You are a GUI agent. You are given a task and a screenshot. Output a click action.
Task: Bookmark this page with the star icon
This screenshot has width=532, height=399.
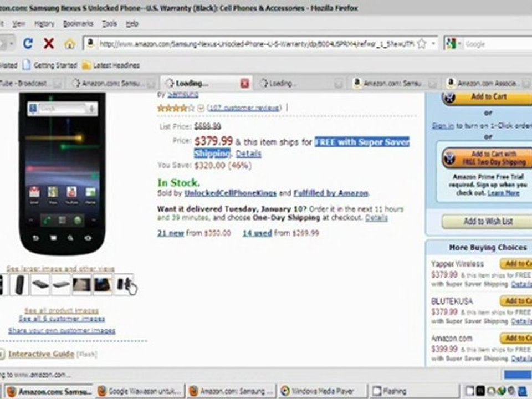click(422, 43)
